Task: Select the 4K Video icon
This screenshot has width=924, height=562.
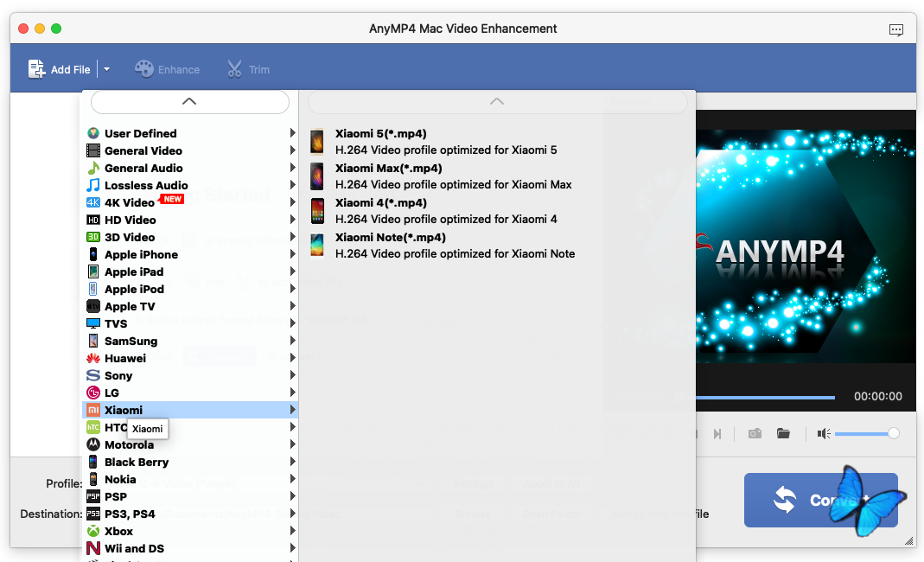Action: [x=93, y=203]
